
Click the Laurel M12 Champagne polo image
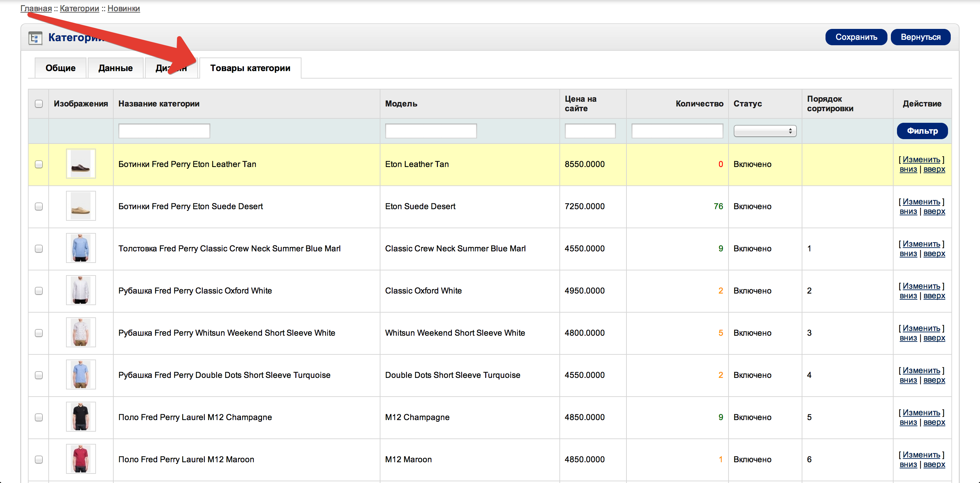click(x=81, y=417)
